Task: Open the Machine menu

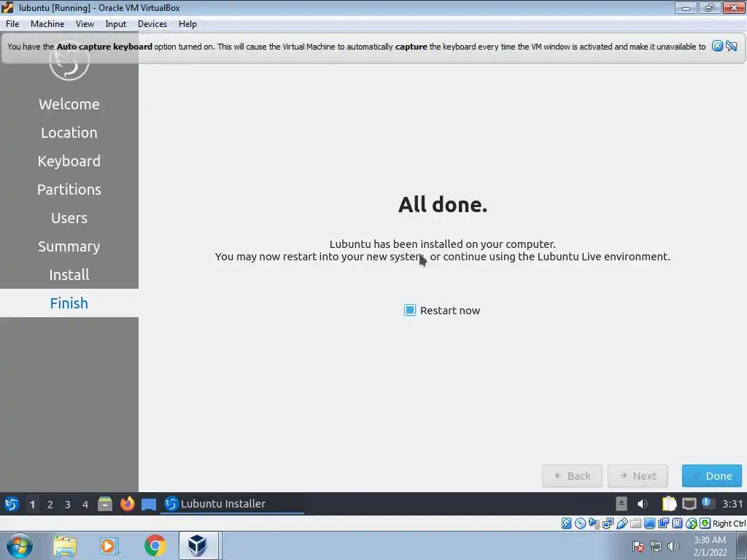Action: [47, 24]
